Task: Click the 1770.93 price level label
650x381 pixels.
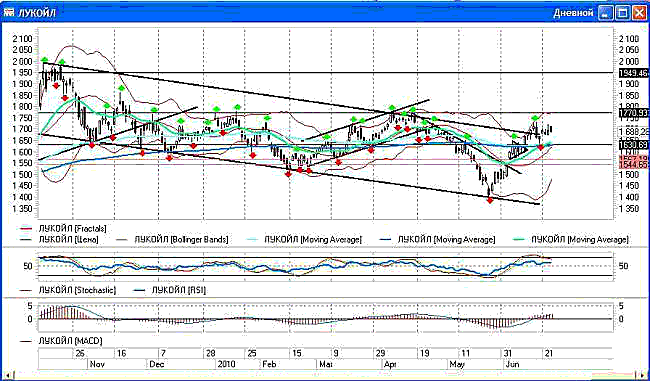Action: pos(633,112)
